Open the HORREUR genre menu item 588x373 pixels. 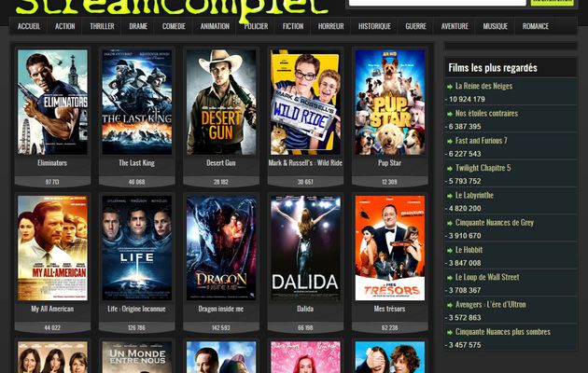(x=330, y=26)
